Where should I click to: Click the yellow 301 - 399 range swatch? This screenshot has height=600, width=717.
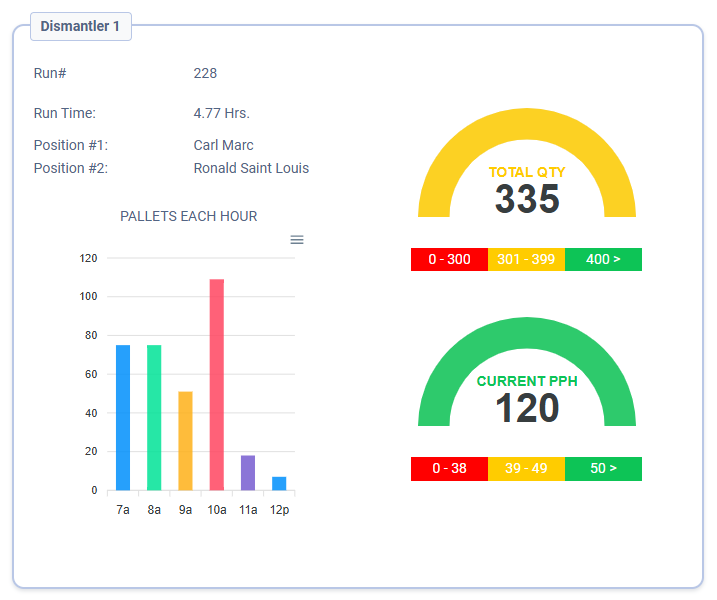(x=526, y=260)
